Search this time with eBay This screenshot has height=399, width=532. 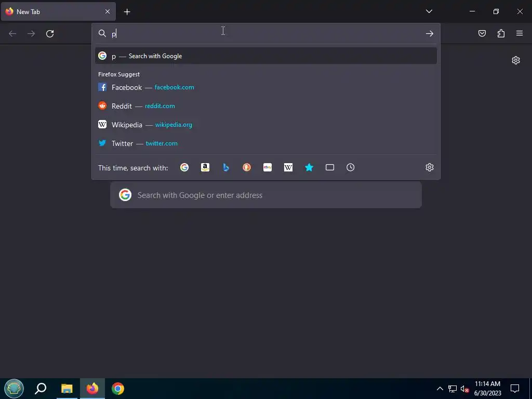[x=268, y=167]
